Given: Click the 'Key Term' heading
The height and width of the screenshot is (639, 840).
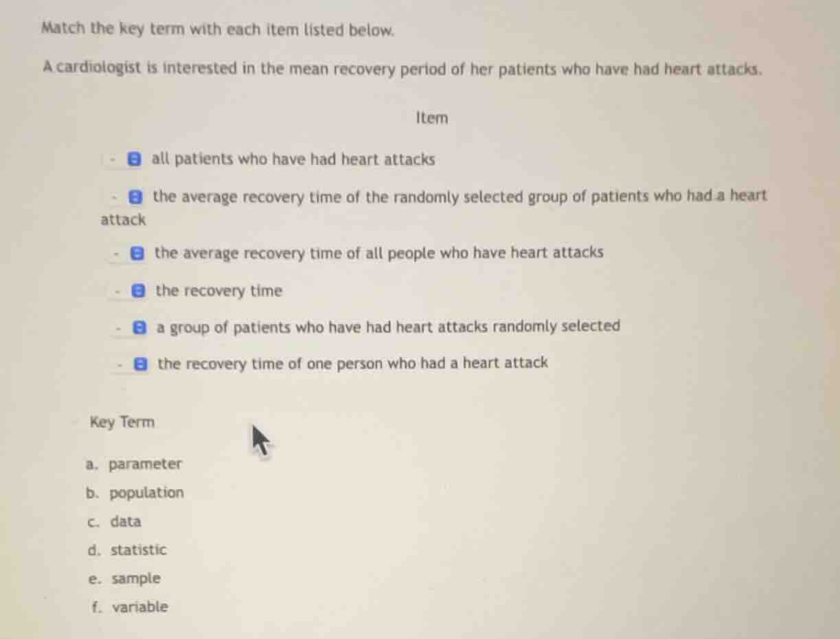Looking at the screenshot, I should 122,422.
